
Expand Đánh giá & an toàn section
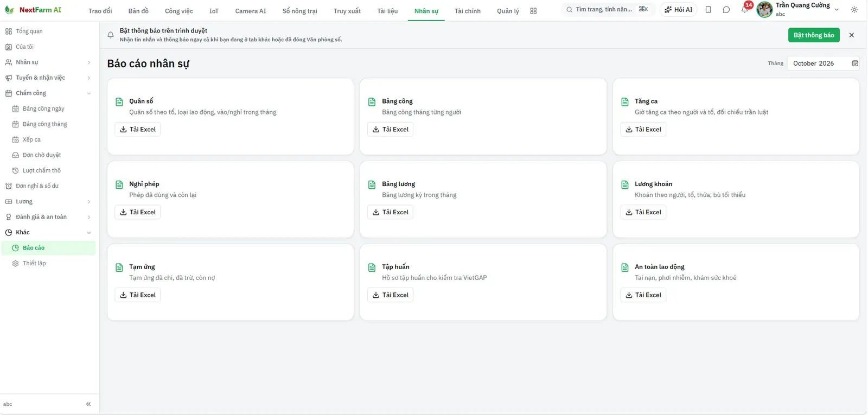tap(49, 217)
